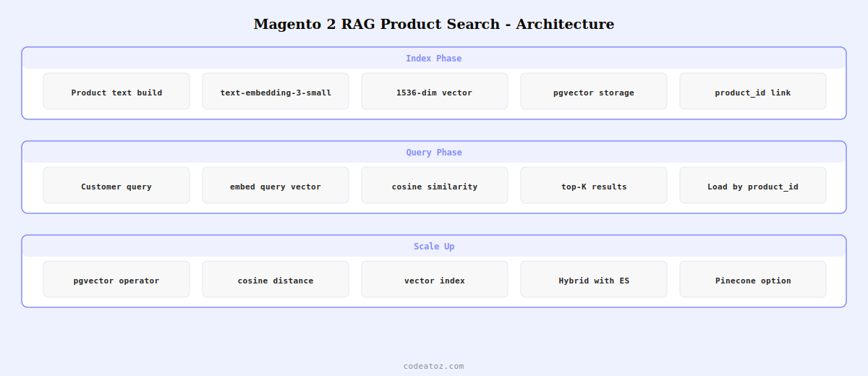
Task: Click the 'Query Phase' header
Action: [434, 153]
